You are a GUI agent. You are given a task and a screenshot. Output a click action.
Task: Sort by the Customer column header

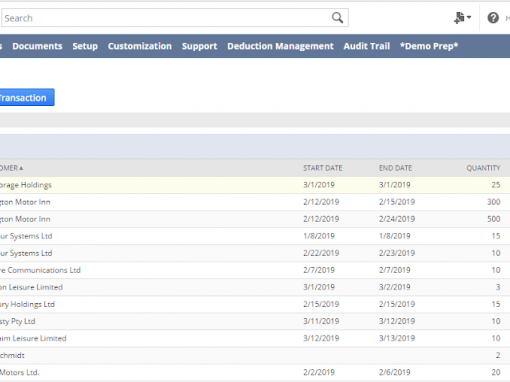coord(11,168)
